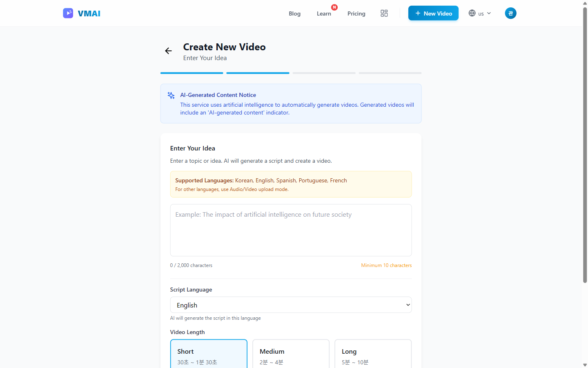Open the Learn menu item
The height and width of the screenshot is (368, 588).
324,13
